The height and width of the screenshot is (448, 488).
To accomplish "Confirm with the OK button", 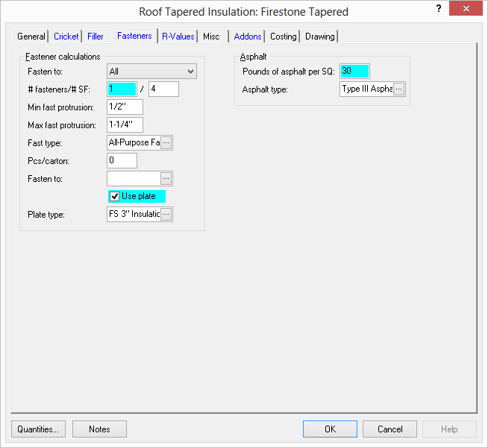I will [x=330, y=429].
